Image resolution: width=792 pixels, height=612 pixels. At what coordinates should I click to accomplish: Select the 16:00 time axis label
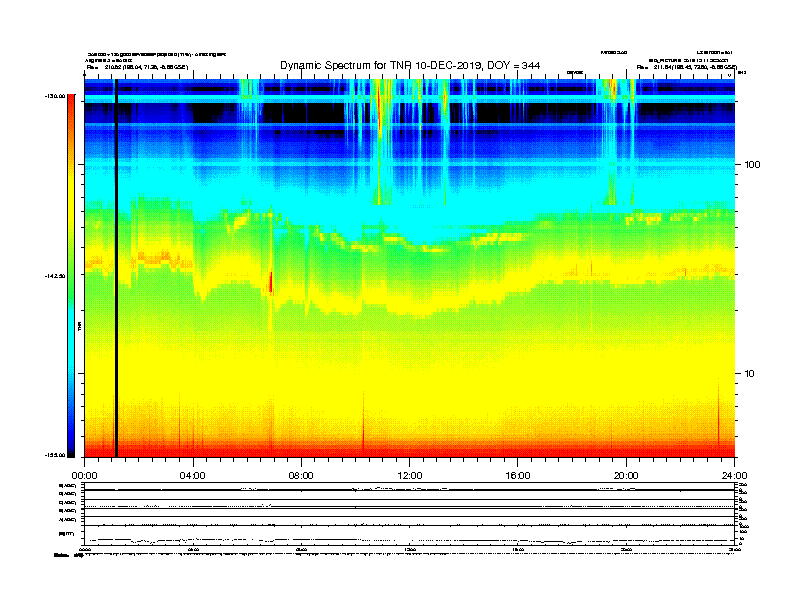click(x=518, y=475)
